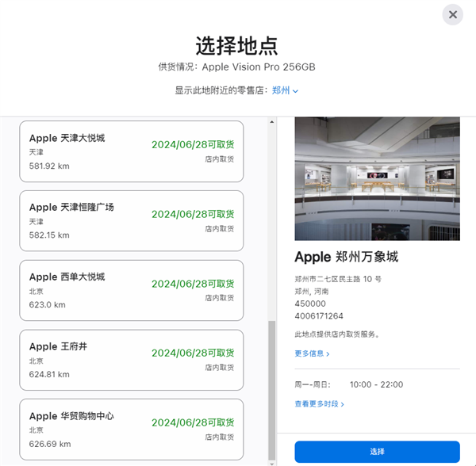Select the Apple 华贸购物中心 store card
The height and width of the screenshot is (466, 476).
(x=131, y=429)
